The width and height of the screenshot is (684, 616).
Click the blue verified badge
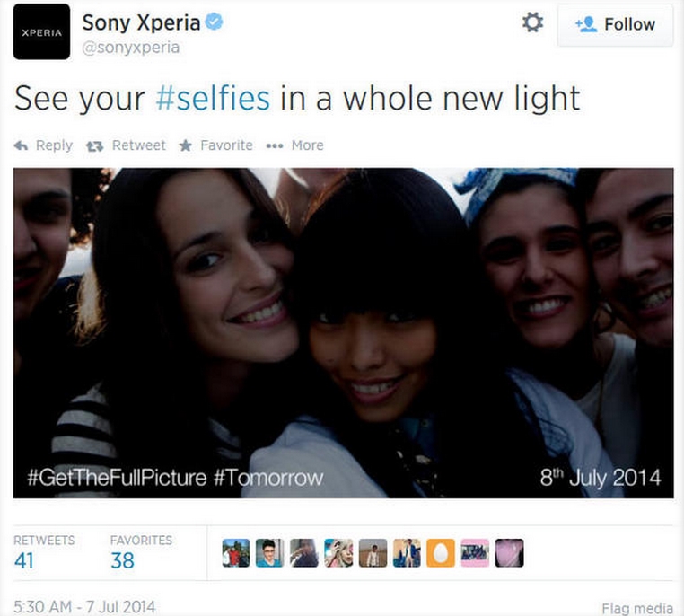[x=215, y=22]
